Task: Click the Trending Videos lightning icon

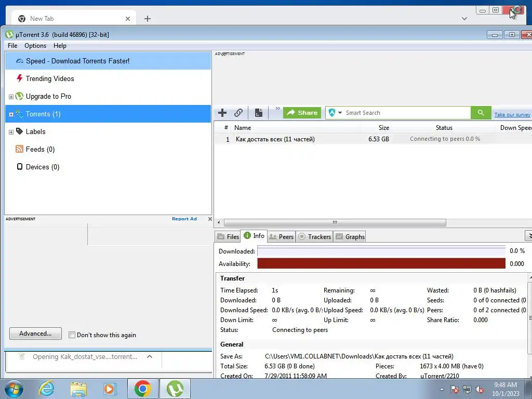Action: [x=19, y=78]
